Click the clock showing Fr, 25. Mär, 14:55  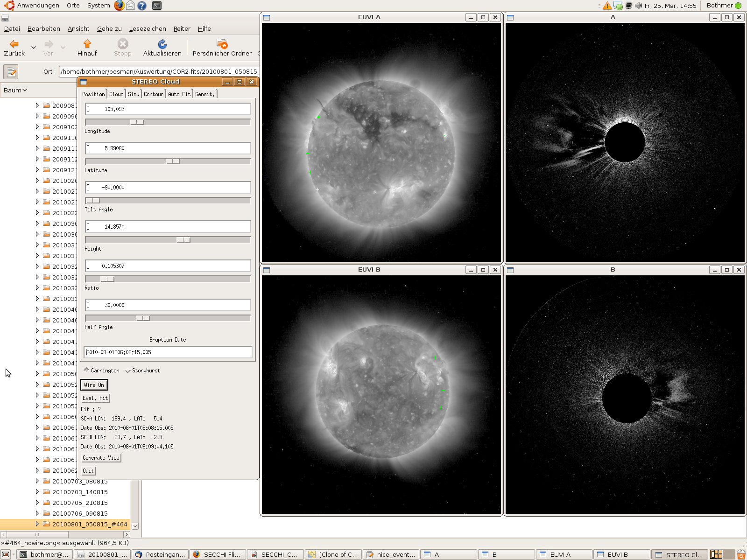[x=670, y=6]
